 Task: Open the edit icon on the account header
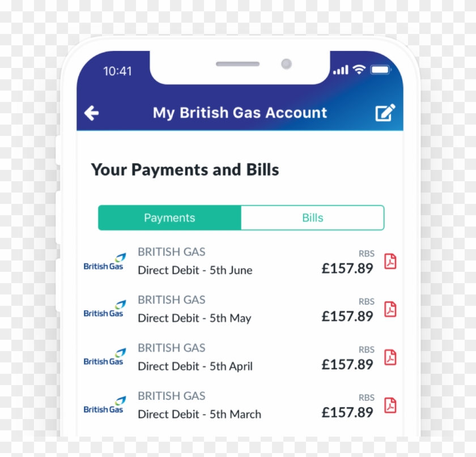click(385, 112)
